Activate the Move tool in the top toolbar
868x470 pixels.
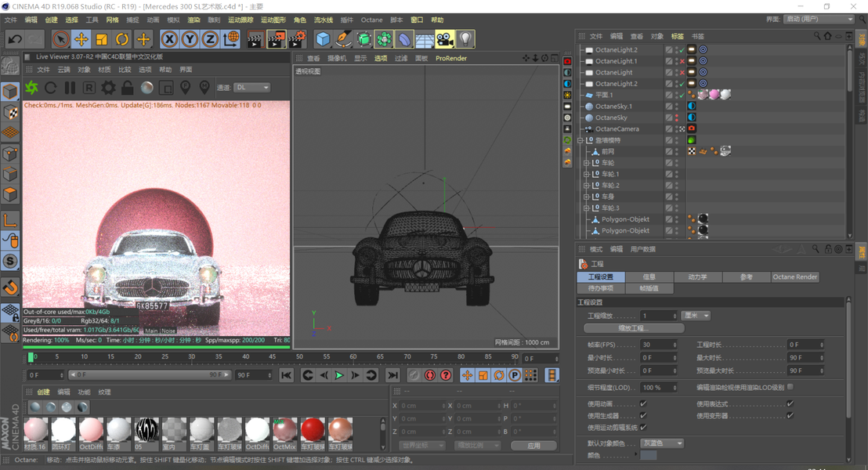tap(81, 39)
